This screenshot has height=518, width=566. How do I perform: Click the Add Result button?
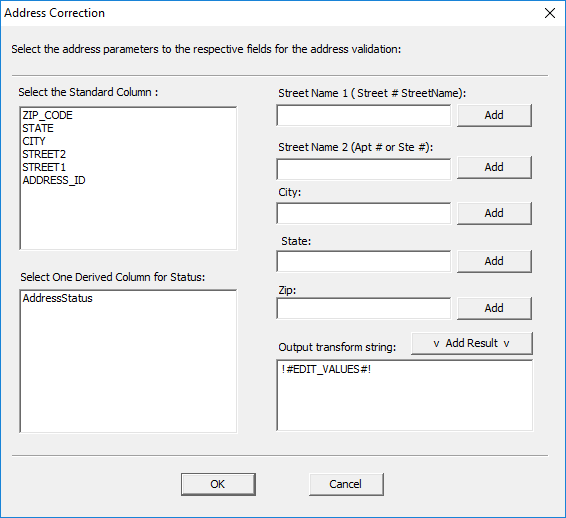click(471, 343)
